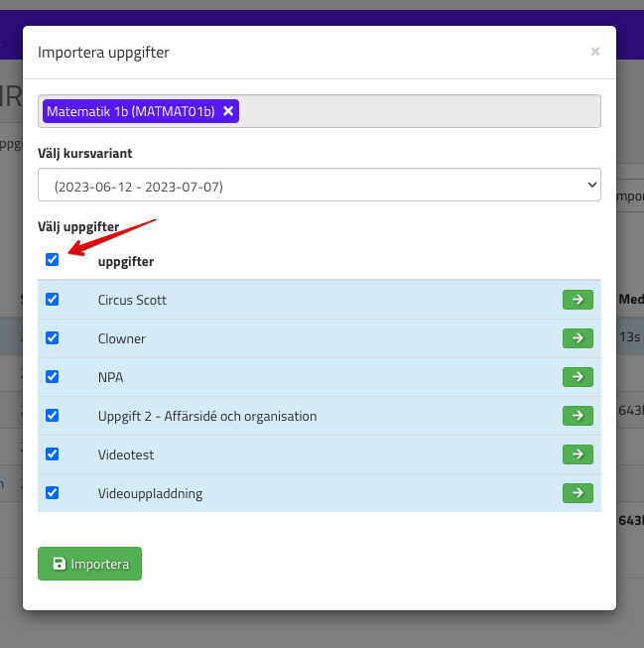Screen dimensions: 644x648
Task: Close the Importera uppgifter dialog
Action: (595, 52)
